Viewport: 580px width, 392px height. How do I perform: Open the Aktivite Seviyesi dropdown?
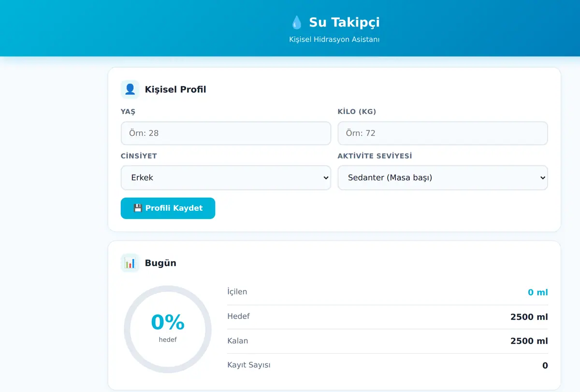(443, 177)
